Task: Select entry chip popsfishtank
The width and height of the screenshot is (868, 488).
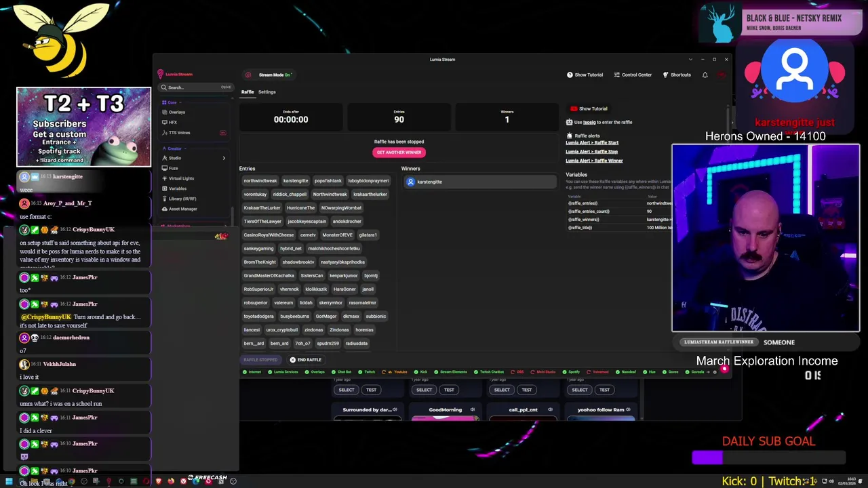Action: click(x=328, y=181)
